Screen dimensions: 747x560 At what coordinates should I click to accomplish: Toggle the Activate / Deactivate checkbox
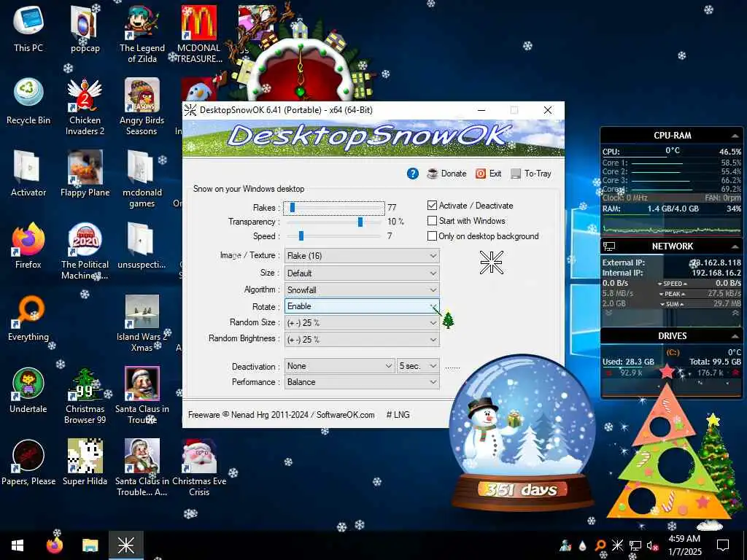[x=432, y=205]
